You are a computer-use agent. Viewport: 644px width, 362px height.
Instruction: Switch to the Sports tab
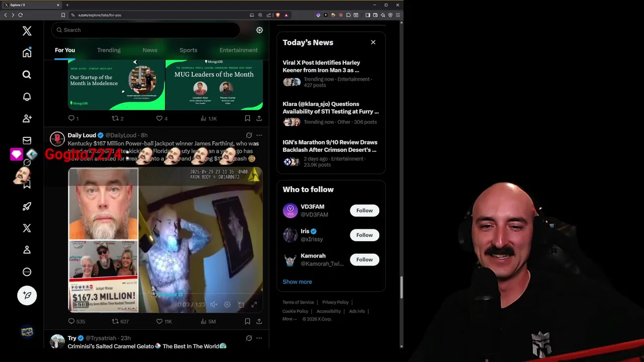(188, 50)
